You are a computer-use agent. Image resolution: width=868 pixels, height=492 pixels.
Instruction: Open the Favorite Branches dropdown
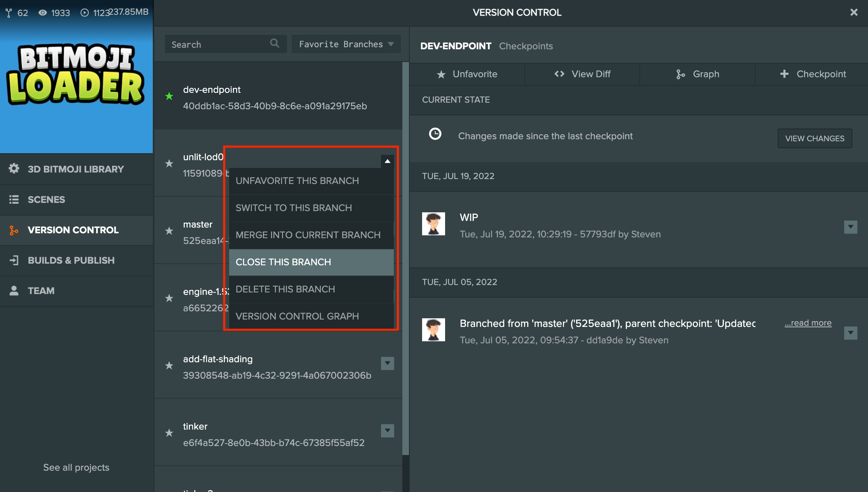pyautogui.click(x=346, y=44)
